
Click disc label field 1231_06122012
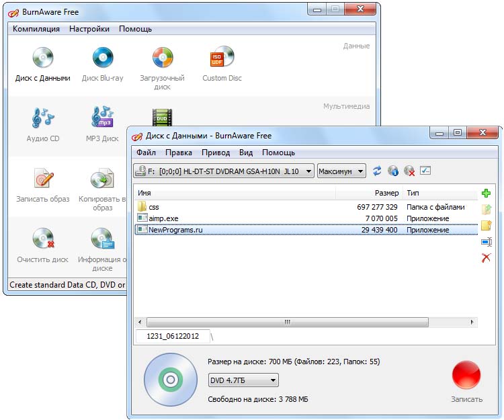point(173,336)
